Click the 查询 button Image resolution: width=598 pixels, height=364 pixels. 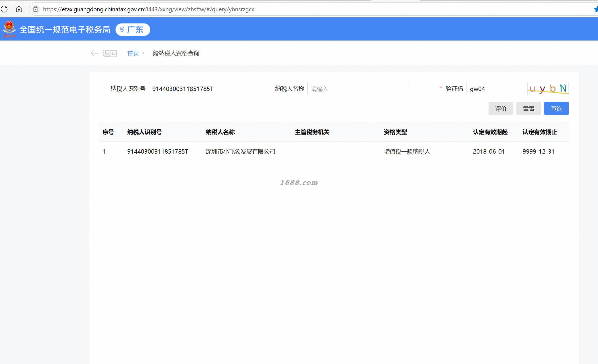[x=556, y=109]
